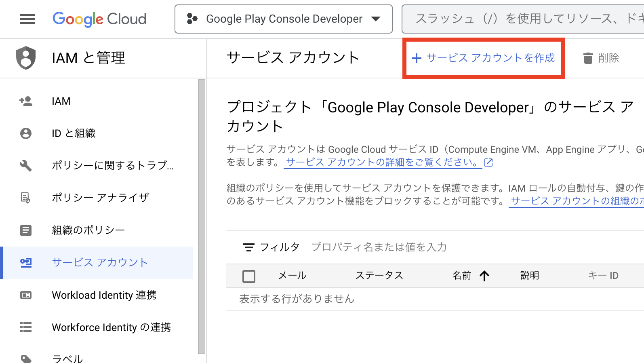
Task: Click the サービス アカウント page title
Action: (x=293, y=58)
